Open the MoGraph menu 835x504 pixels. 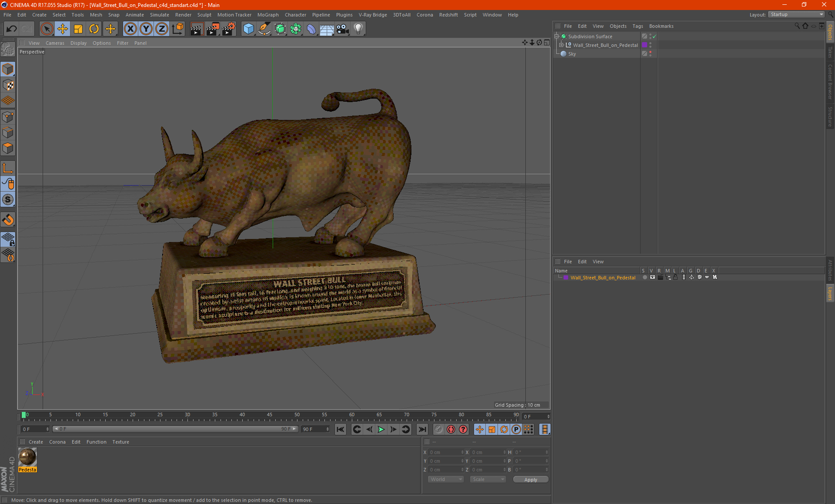click(268, 15)
